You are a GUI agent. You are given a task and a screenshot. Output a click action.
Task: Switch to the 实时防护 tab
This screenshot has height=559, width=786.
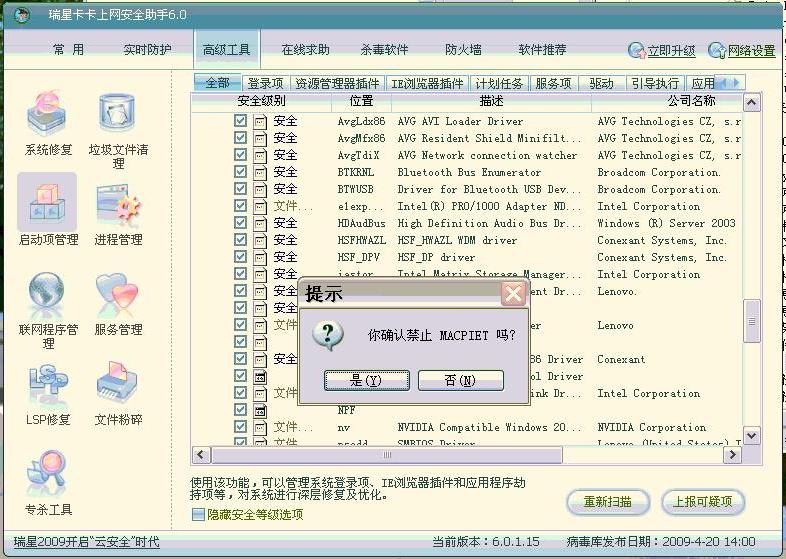(x=147, y=50)
